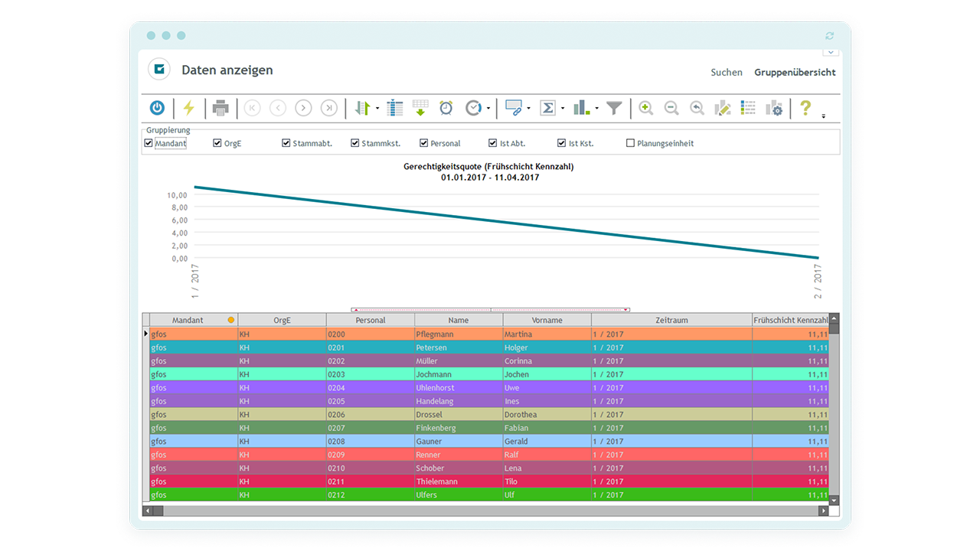The height and width of the screenshot is (551, 980).
Task: Open the Gruppenübersicht tab
Action: coord(795,73)
